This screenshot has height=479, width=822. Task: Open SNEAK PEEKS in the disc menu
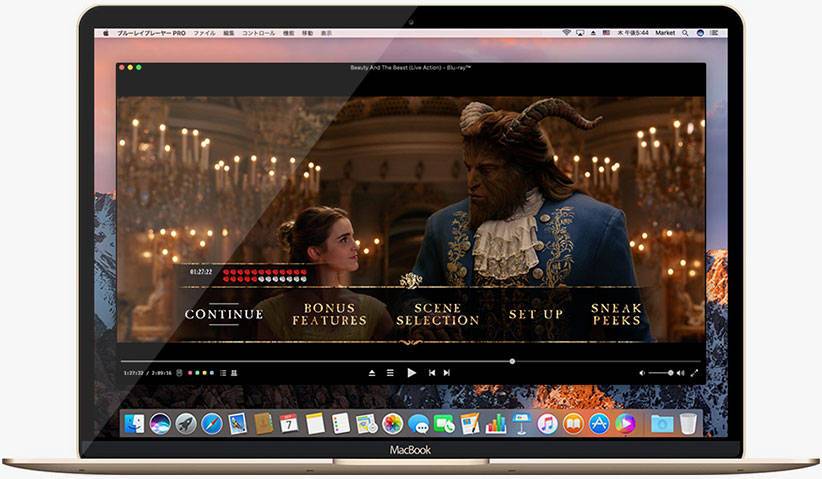(615, 314)
